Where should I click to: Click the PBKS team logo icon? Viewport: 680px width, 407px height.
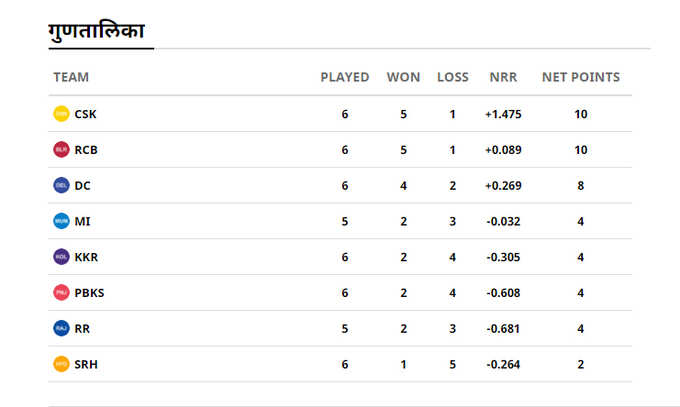point(61,292)
